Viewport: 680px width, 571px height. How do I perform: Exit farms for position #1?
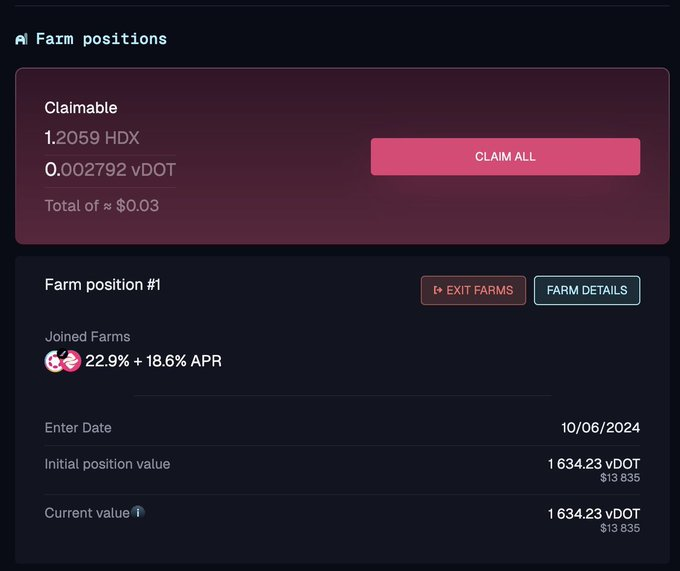coord(473,290)
